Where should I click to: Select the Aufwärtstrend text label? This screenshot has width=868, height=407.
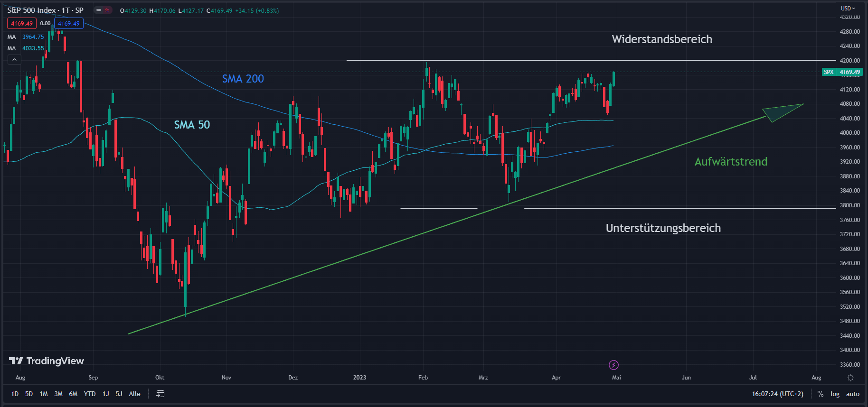click(731, 162)
